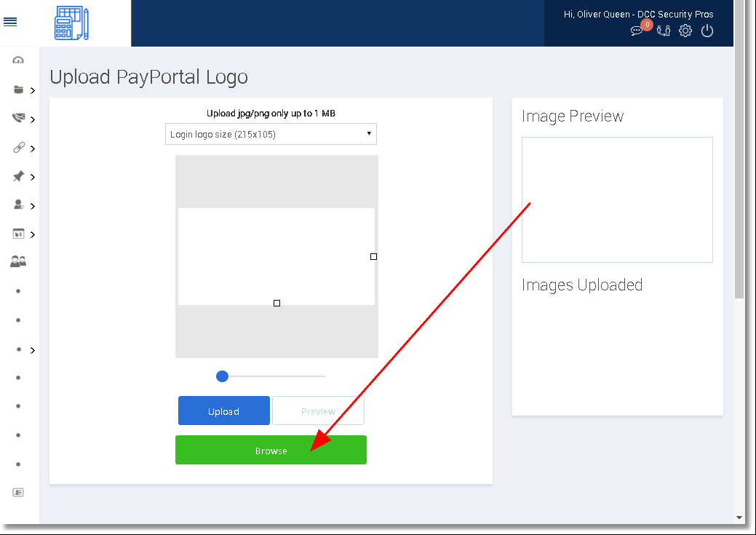This screenshot has height=535, width=756.
Task: Click the right-edge crop resize handle
Action: 374,257
